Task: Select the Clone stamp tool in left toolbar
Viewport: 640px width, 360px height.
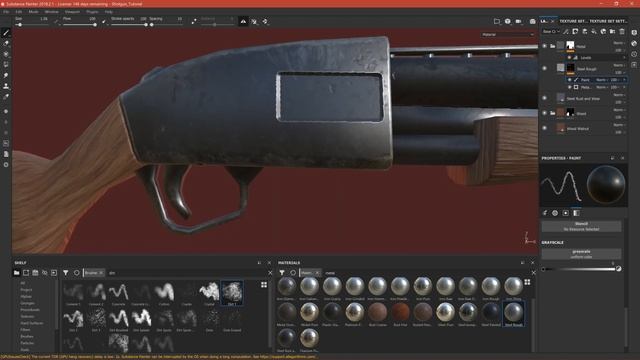Action: [x=6, y=86]
